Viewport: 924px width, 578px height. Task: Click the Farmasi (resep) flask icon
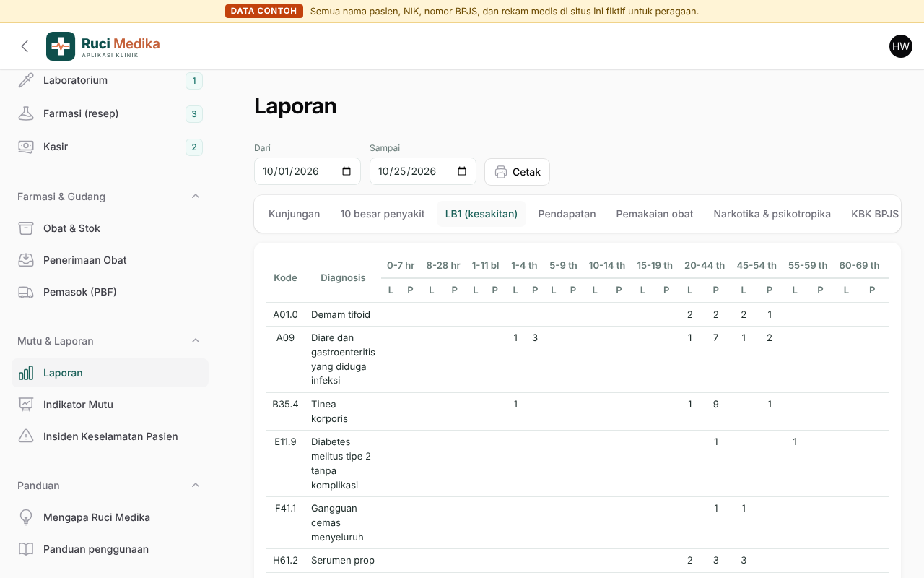(26, 113)
